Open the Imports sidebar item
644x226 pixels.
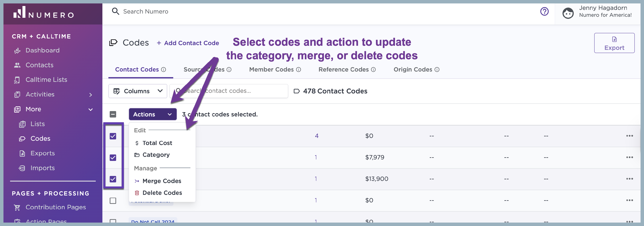(43, 168)
